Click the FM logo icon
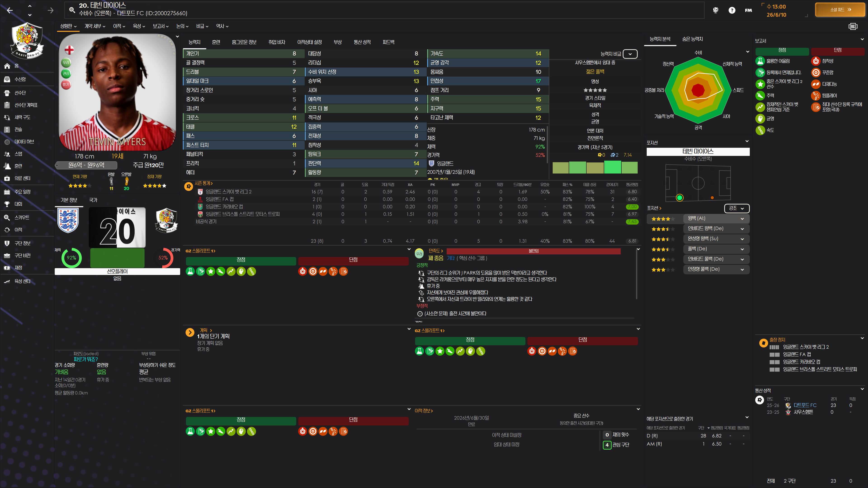The height and width of the screenshot is (488, 868). pos(748,10)
